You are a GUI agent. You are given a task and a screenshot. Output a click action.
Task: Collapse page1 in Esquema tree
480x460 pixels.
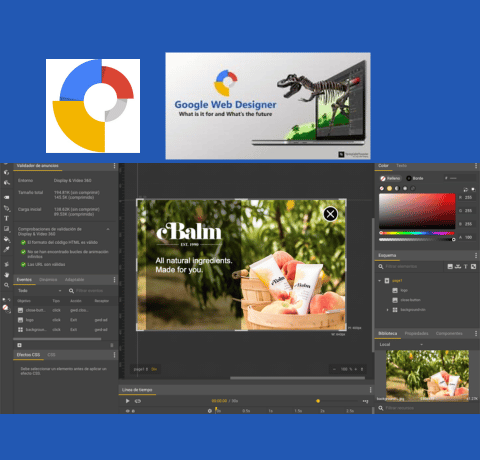[x=380, y=281]
